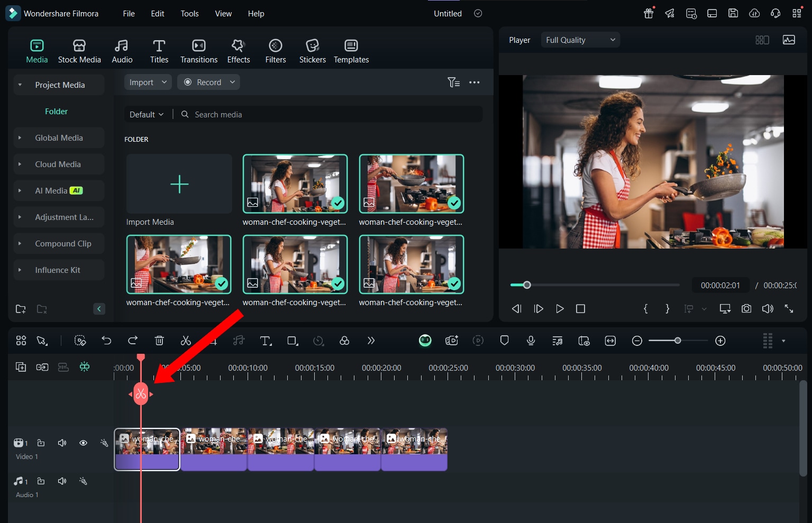Viewport: 812px width, 523px height.
Task: Click the voiceover microphone icon
Action: tap(531, 341)
